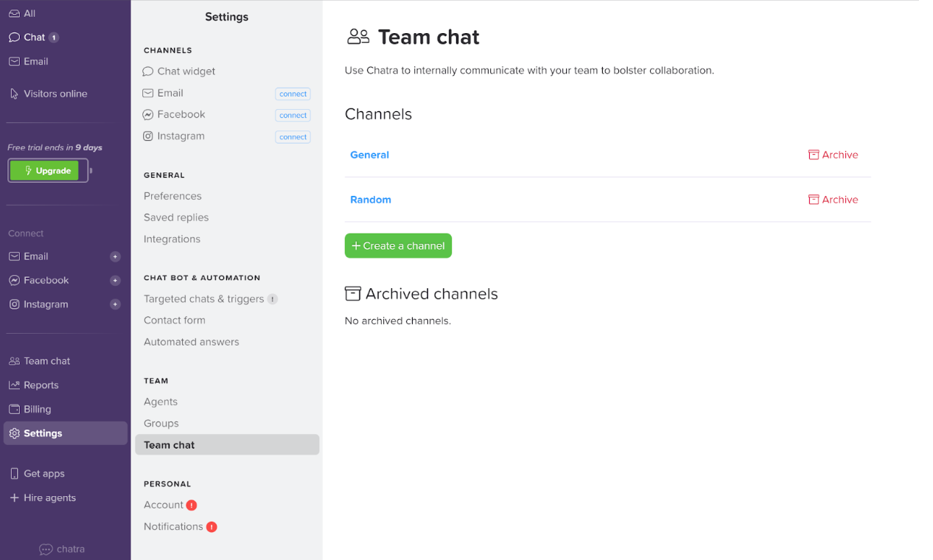Open Chat widget settings
This screenshot has width=933, height=560.
(186, 71)
